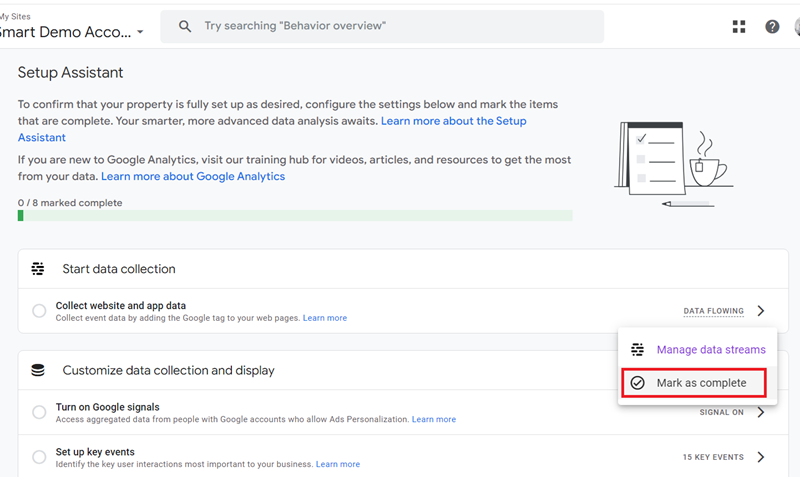Click the Set up key events title

95,452
